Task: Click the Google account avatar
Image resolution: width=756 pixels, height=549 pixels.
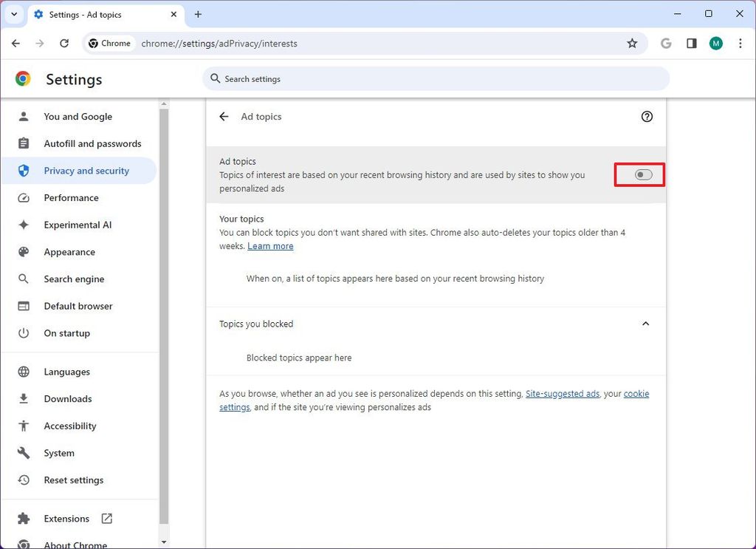Action: (x=715, y=43)
